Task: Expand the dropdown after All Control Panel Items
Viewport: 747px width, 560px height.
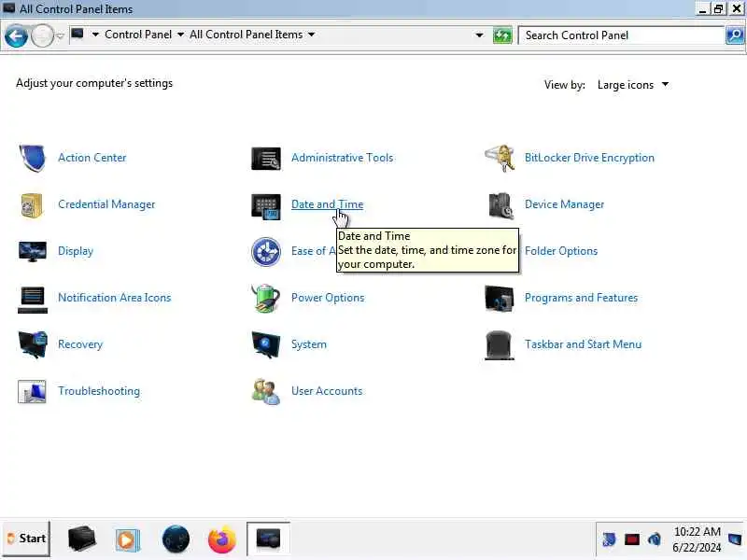Action: pos(311,35)
